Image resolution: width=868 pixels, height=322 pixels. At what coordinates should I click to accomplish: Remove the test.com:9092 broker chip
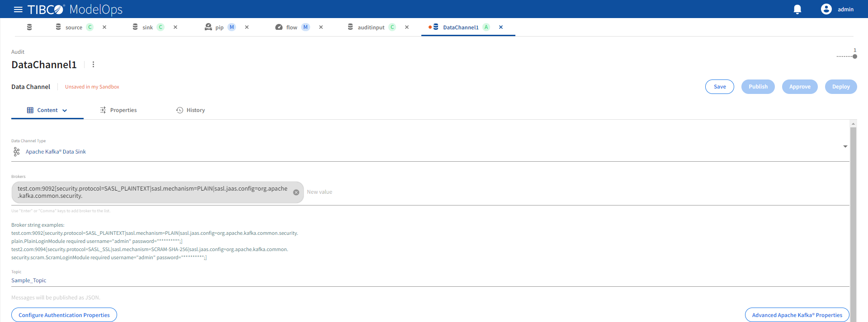(296, 192)
